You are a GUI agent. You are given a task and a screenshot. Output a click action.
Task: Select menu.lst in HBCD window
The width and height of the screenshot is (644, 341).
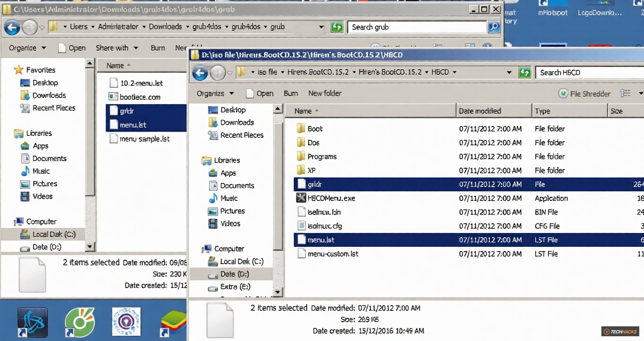469,240
